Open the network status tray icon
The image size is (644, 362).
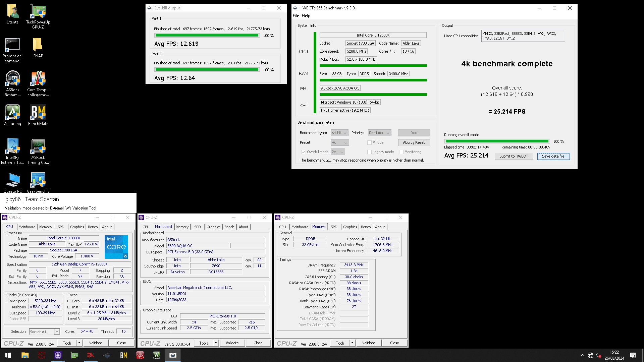tap(591, 355)
